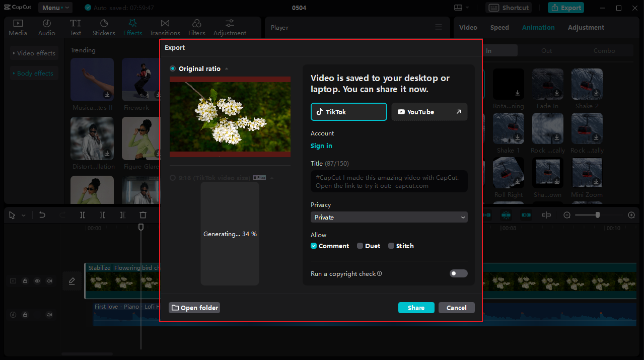Screen dimensions: 644x360
Task: Enable the Run a copyright check toggle
Action: coord(459,273)
